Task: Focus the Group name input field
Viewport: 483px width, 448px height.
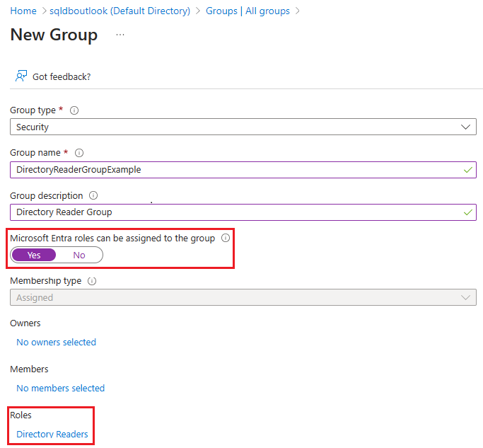Action: pyautogui.click(x=243, y=170)
